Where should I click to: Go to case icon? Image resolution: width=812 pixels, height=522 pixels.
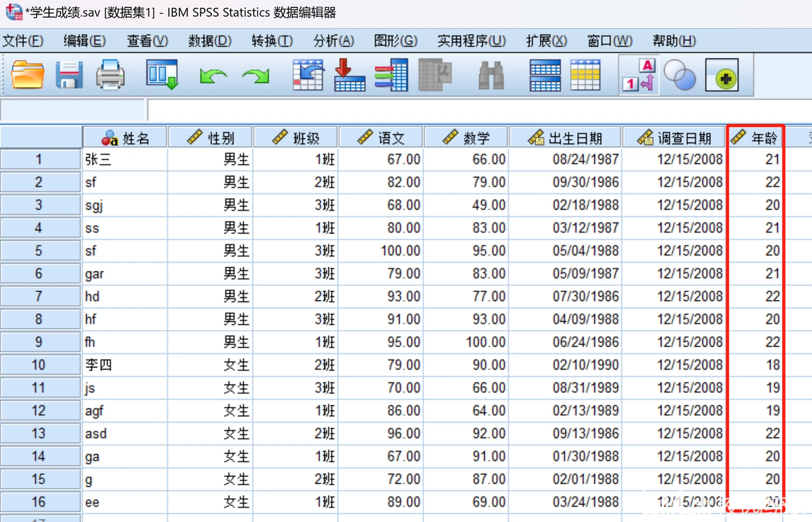pos(309,76)
